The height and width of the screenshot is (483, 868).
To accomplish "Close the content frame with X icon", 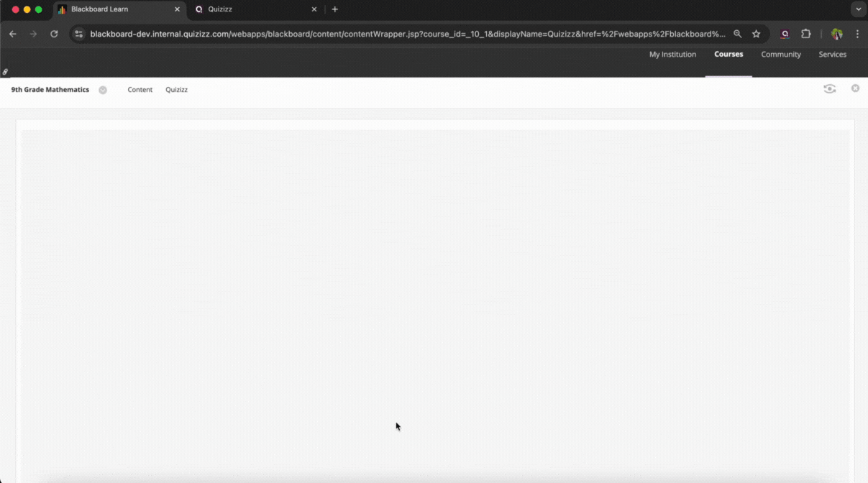I will point(855,88).
